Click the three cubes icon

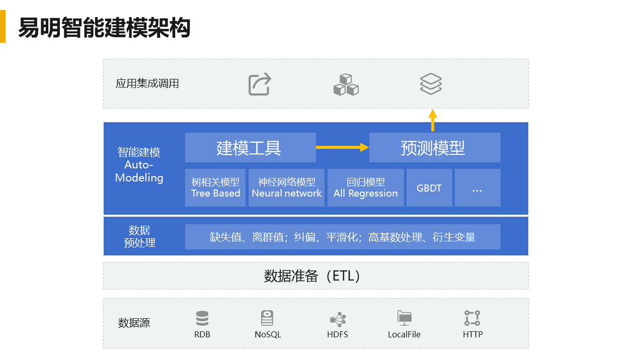(346, 84)
